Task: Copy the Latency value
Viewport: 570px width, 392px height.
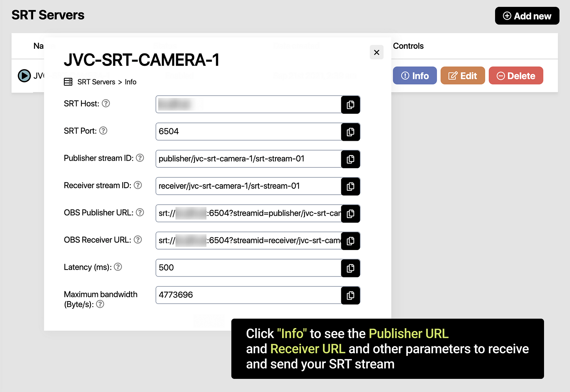Action: [350, 268]
